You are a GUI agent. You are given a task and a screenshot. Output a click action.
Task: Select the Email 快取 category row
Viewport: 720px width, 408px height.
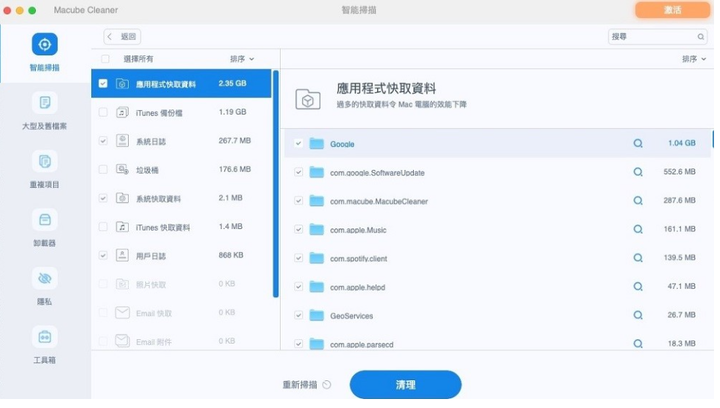[x=181, y=313]
